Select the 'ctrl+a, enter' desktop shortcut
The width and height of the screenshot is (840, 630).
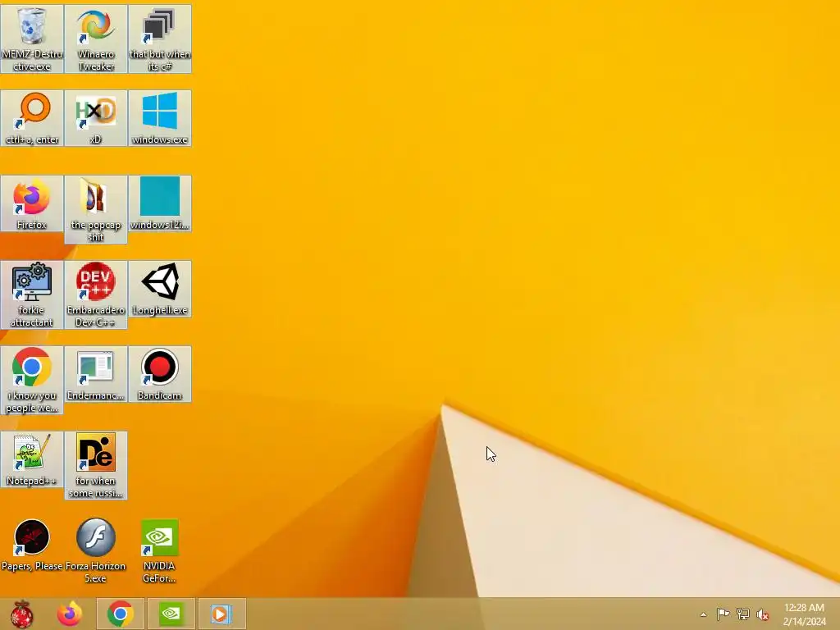pyautogui.click(x=32, y=118)
